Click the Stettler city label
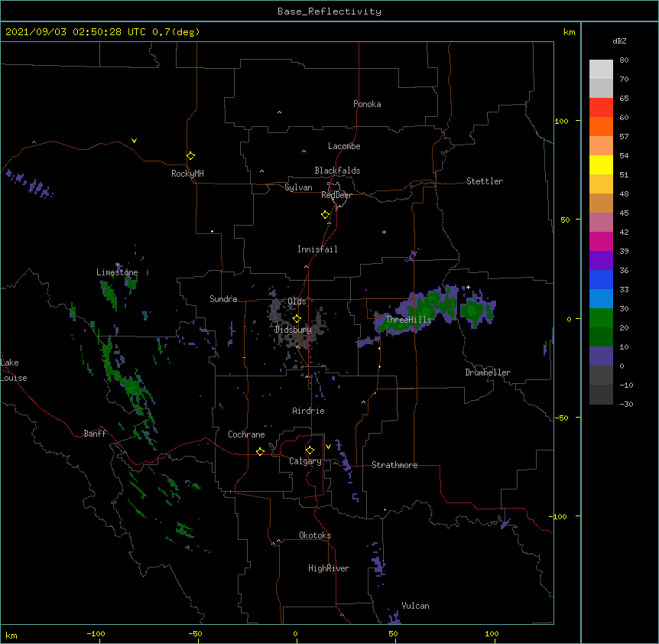This screenshot has height=644, width=659. (485, 181)
